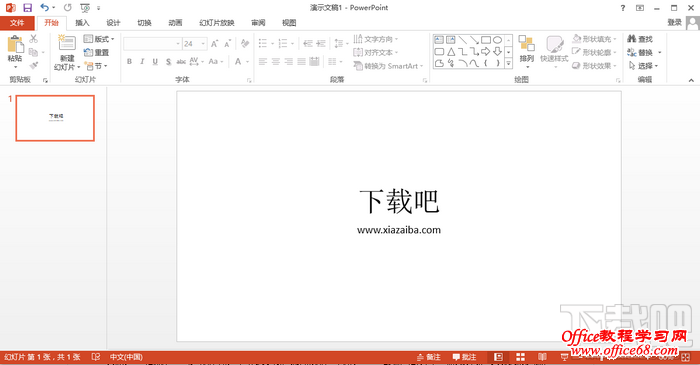
Task: Switch to the Animations (动画) tab
Action: coord(175,23)
